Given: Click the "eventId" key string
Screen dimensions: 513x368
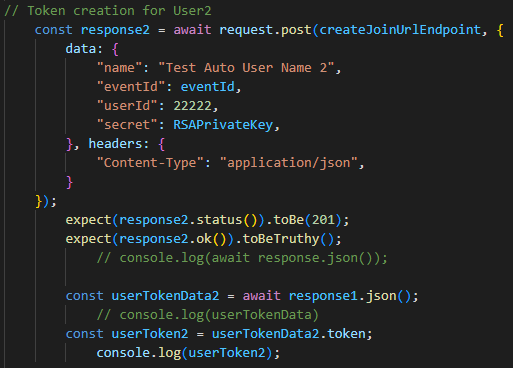Looking at the screenshot, I should (x=131, y=87).
